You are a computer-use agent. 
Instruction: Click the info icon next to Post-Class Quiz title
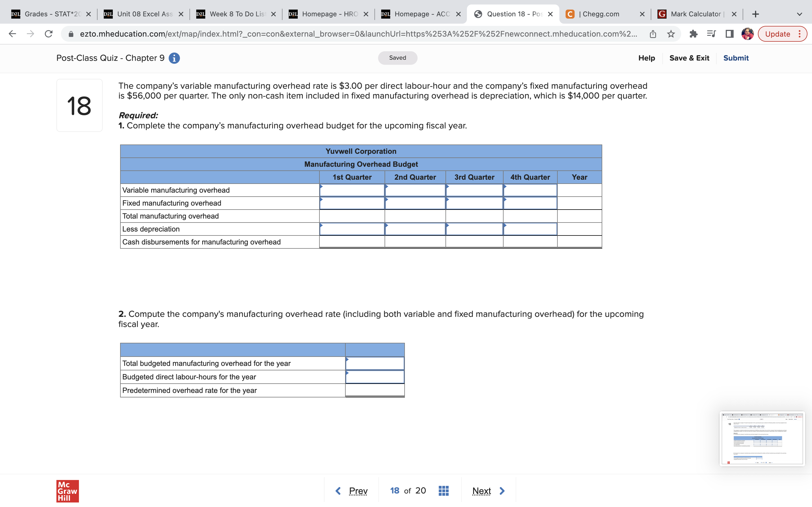pos(173,58)
